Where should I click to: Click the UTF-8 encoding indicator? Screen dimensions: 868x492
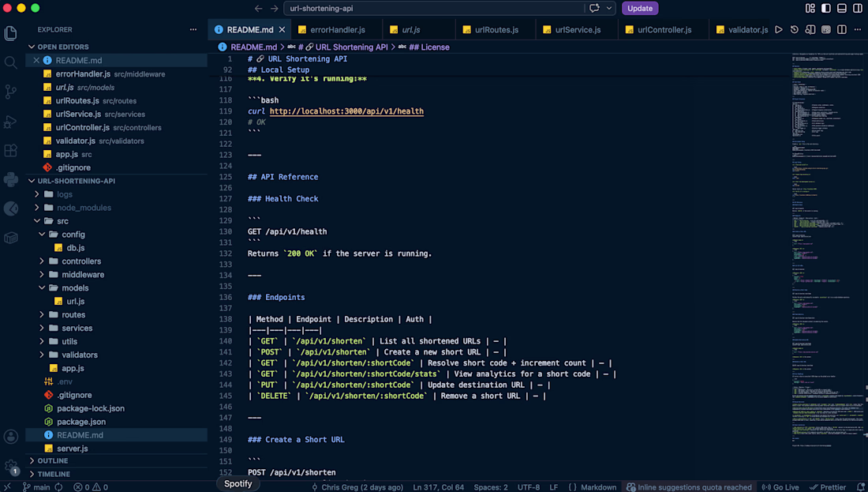(x=529, y=487)
